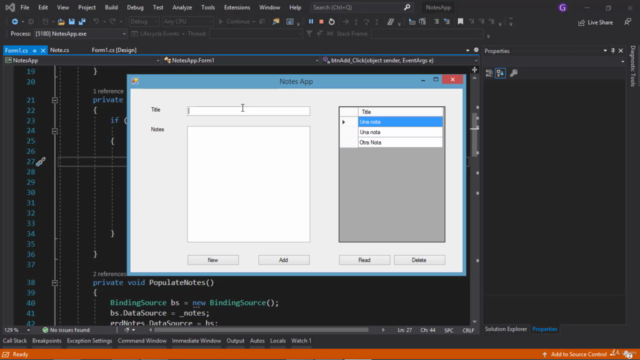Click the pin icon on Form1.cs tab
This screenshot has height=360, width=640.
(x=35, y=50)
